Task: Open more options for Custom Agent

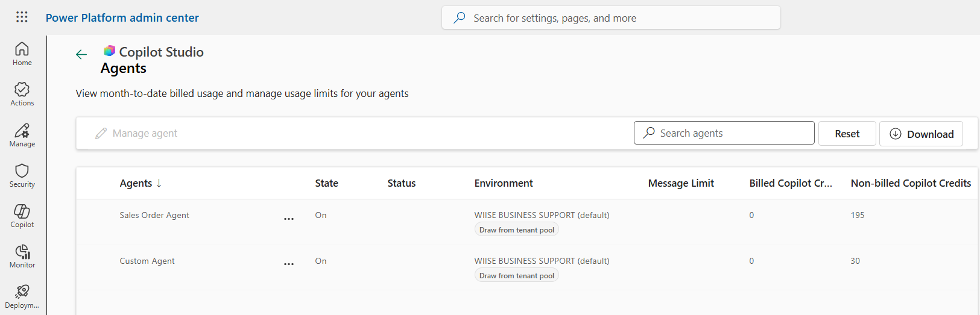Action: click(x=289, y=264)
